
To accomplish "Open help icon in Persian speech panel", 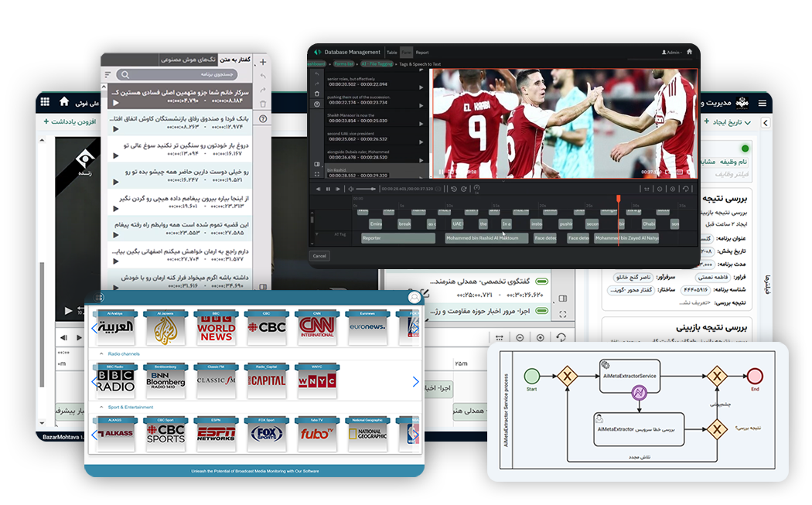I will click(x=263, y=118).
